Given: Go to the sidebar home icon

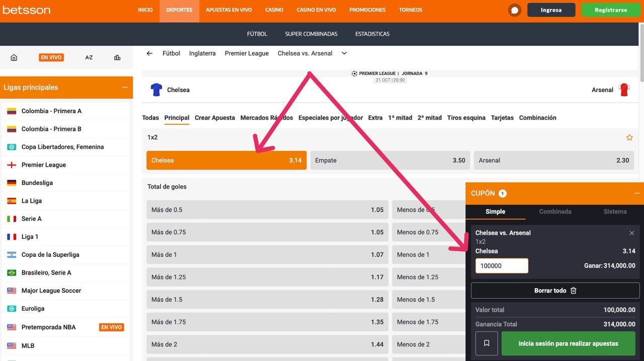Looking at the screenshot, I should click(14, 57).
